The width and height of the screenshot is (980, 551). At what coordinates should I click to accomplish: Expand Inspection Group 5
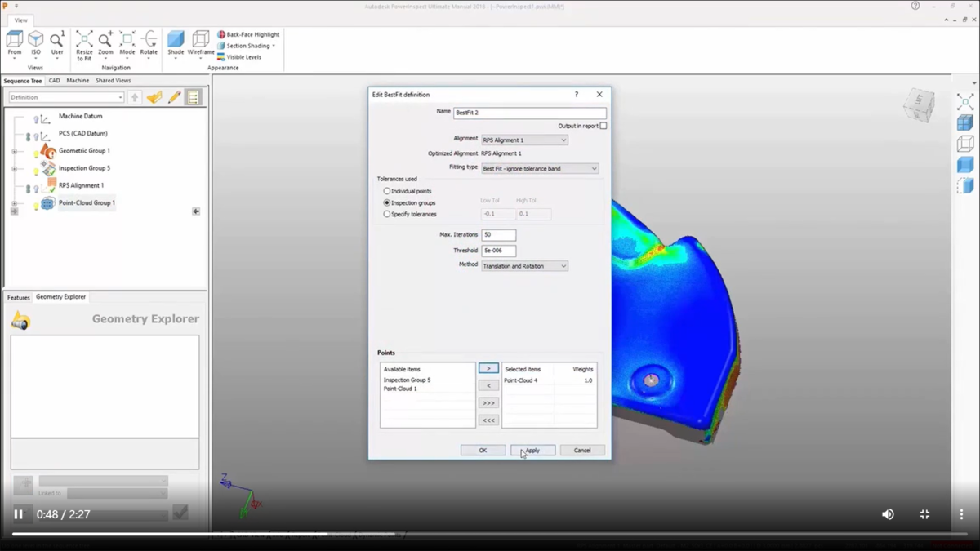14,169
